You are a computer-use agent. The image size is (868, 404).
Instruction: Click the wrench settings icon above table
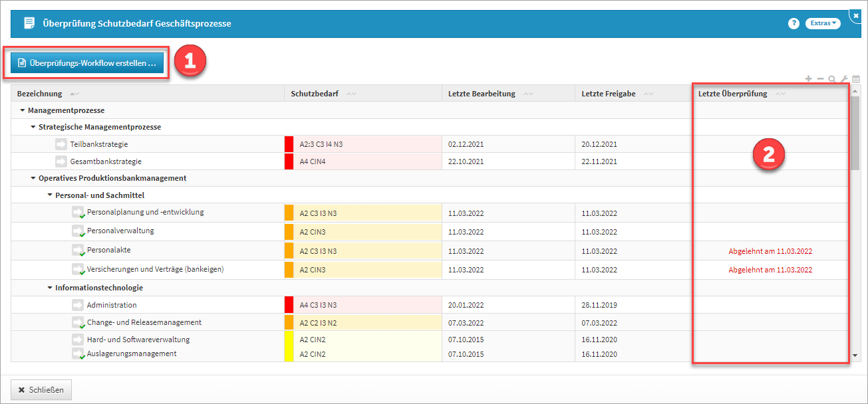tap(844, 78)
